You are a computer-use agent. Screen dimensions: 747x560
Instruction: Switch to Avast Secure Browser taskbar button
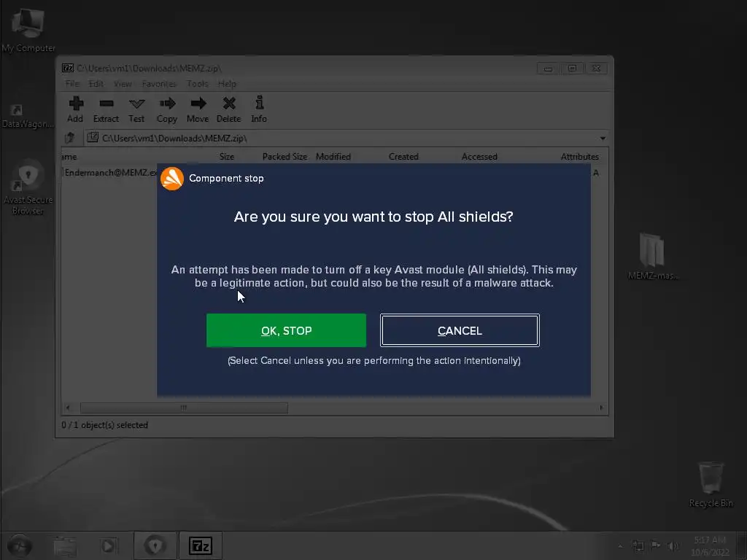click(x=155, y=545)
